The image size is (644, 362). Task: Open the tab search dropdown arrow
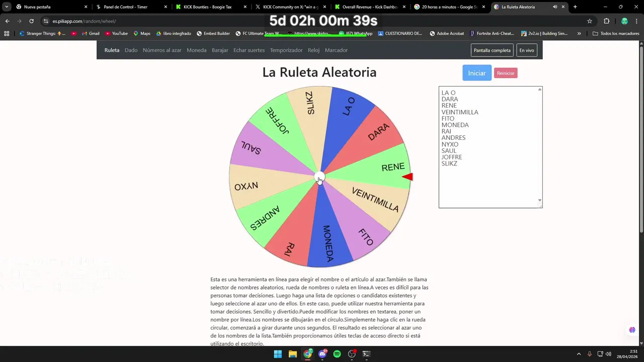tap(7, 7)
